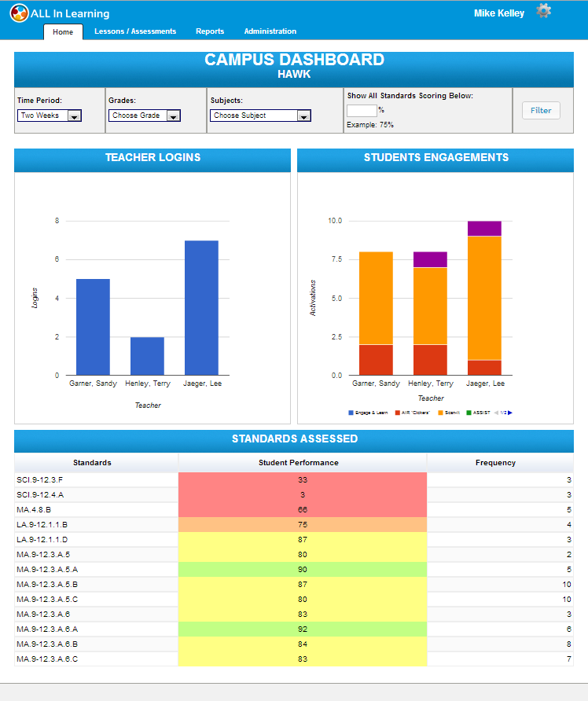The height and width of the screenshot is (701, 588).
Task: Click red AIR Clickers segment of Garner, Sandy's bar
Action: tap(376, 360)
